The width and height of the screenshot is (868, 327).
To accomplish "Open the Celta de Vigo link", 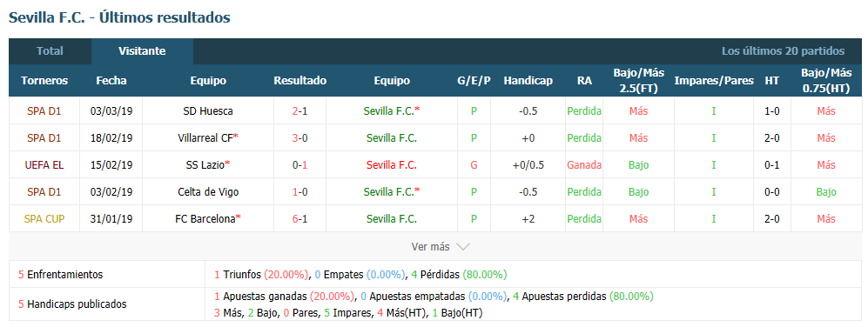I will pos(207,192).
